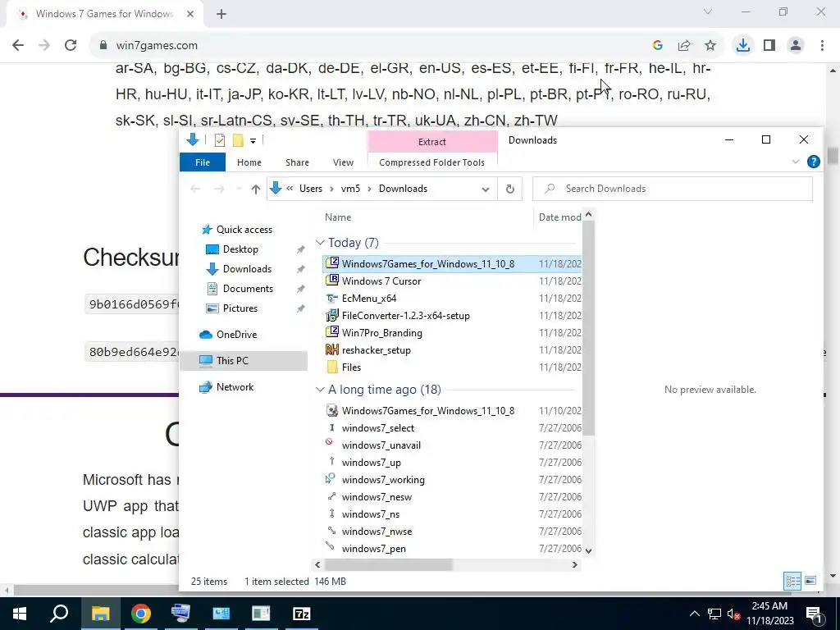This screenshot has height=630, width=840.
Task: Show hidden system tray icons
Action: pyautogui.click(x=694, y=614)
